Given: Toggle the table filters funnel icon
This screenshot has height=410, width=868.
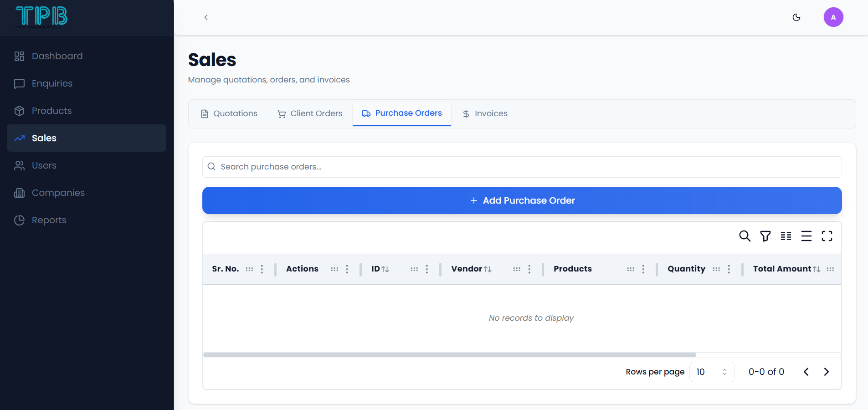Looking at the screenshot, I should point(765,236).
